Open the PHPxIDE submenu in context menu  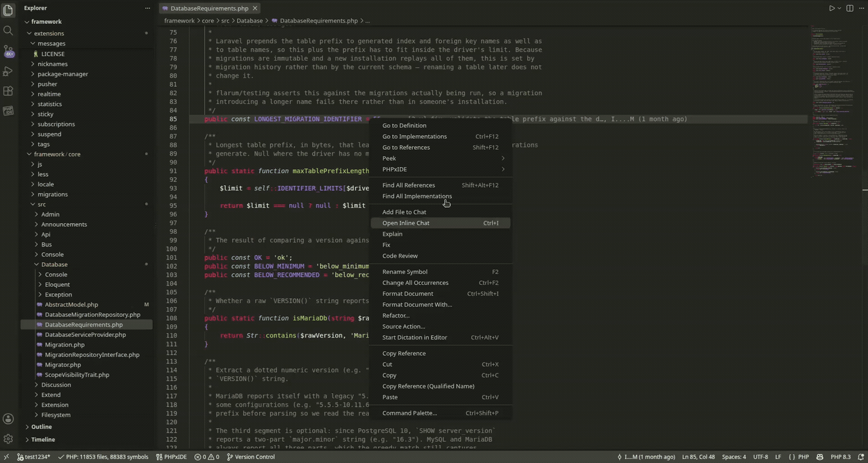click(441, 169)
